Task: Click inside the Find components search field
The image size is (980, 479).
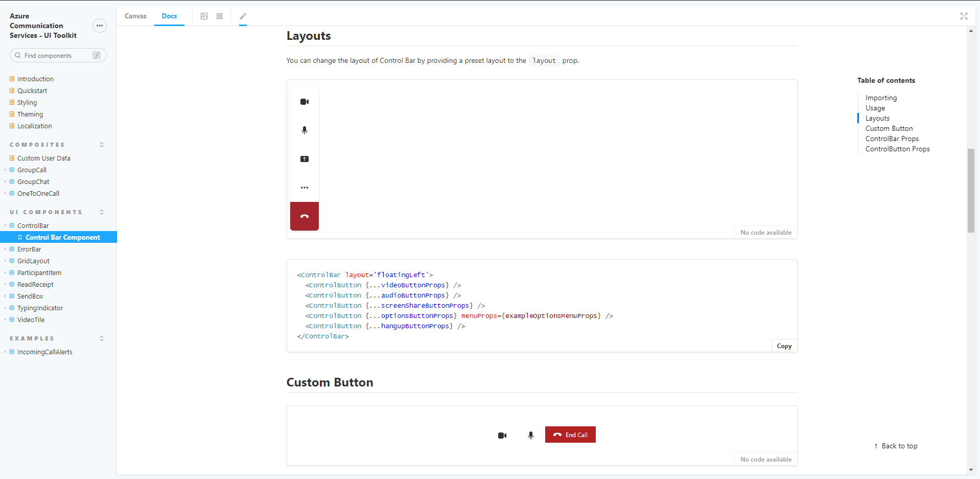Action: pyautogui.click(x=56, y=55)
